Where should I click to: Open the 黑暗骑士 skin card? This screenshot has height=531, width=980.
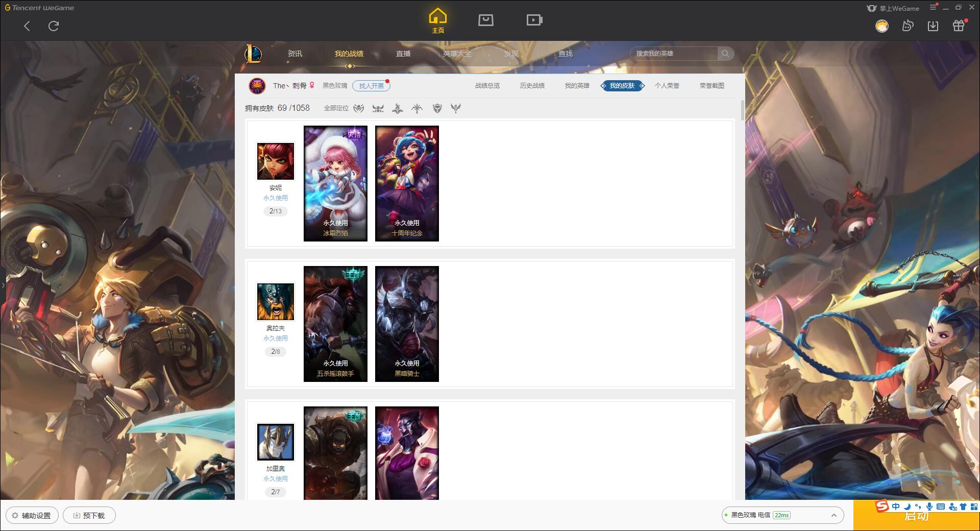click(407, 324)
